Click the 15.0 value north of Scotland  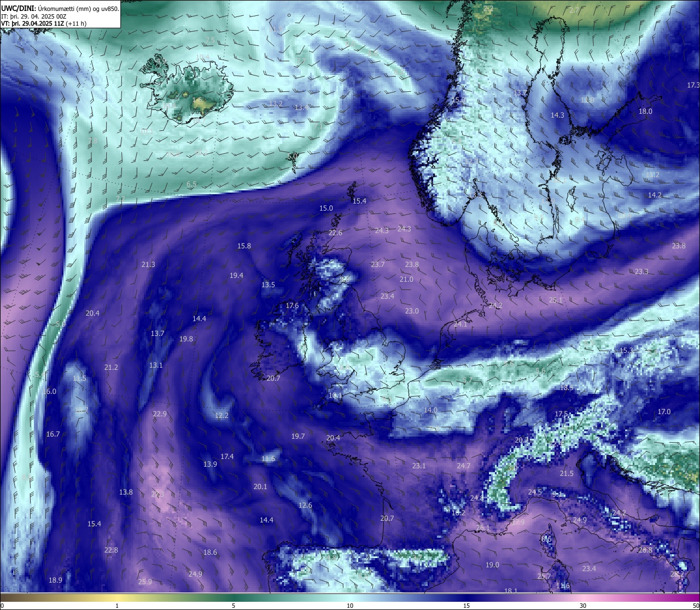[x=326, y=208]
